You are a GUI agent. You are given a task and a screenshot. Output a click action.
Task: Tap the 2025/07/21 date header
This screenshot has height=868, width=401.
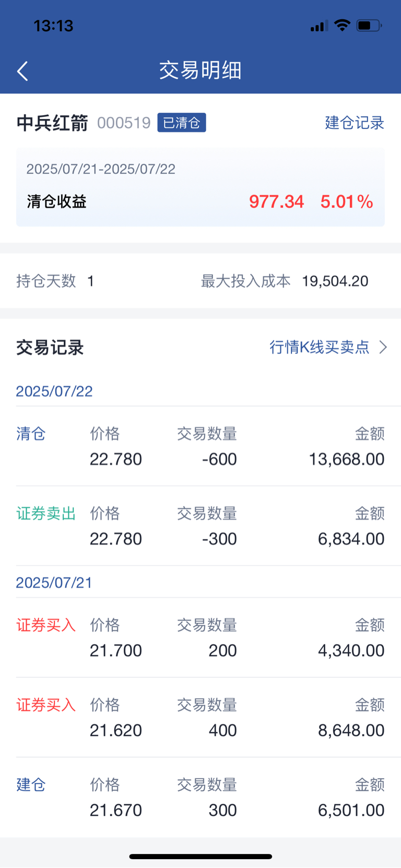pos(54,582)
